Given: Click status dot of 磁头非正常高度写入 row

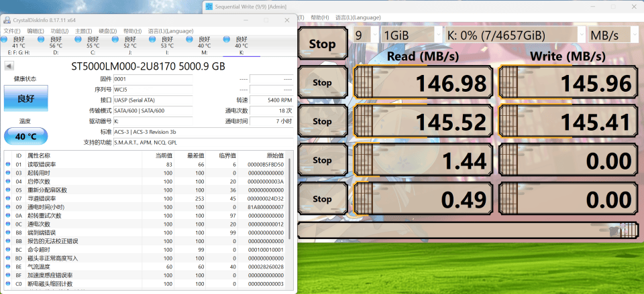Looking at the screenshot, I should pos(8,259).
